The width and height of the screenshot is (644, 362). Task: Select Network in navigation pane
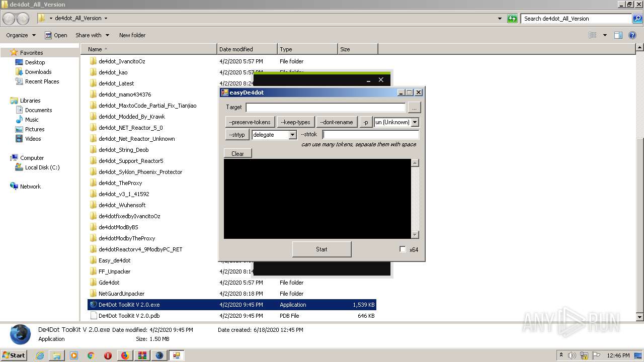30,187
